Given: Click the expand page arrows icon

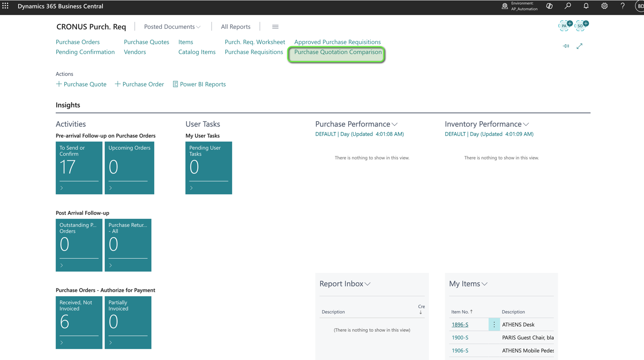Looking at the screenshot, I should (579, 46).
